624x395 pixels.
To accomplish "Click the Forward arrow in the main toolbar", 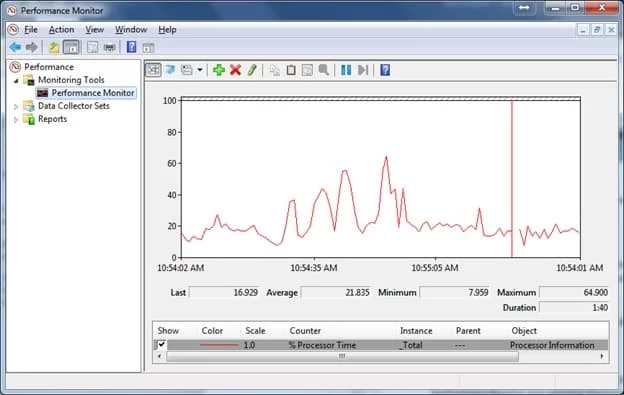I will tap(32, 47).
